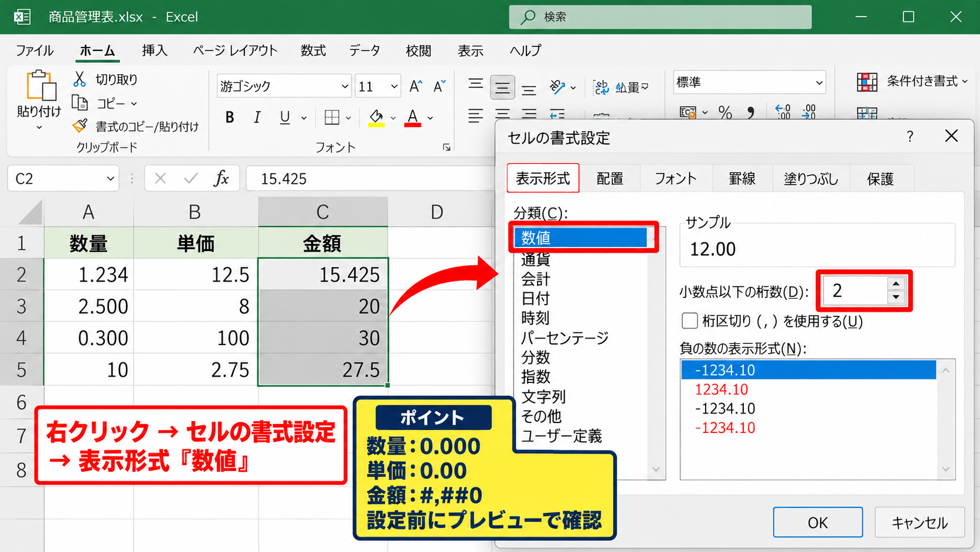This screenshot has width=980, height=552.
Task: Increase decimal places with the up spinner
Action: tap(895, 284)
